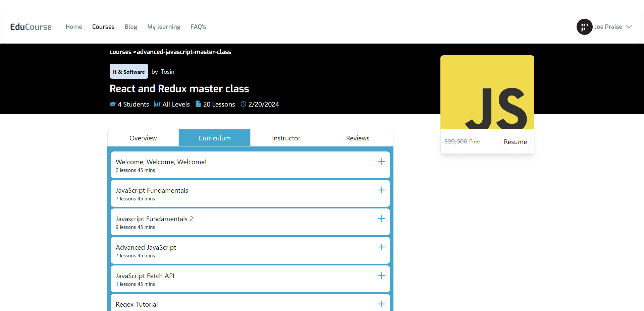Open the user account dropdown chevron
The width and height of the screenshot is (644, 311).
click(629, 27)
